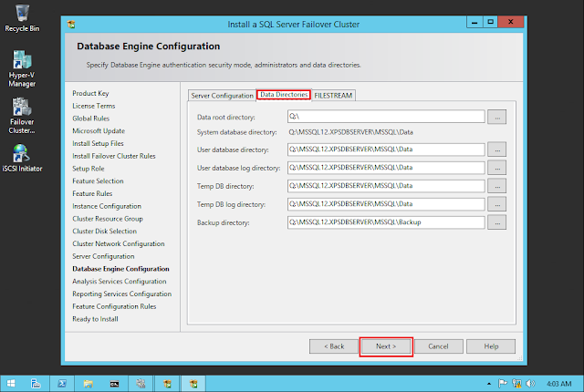Open the Failover Cluster Manager taskbar icon
Viewport: 584px width, 392px height.
coord(141,384)
